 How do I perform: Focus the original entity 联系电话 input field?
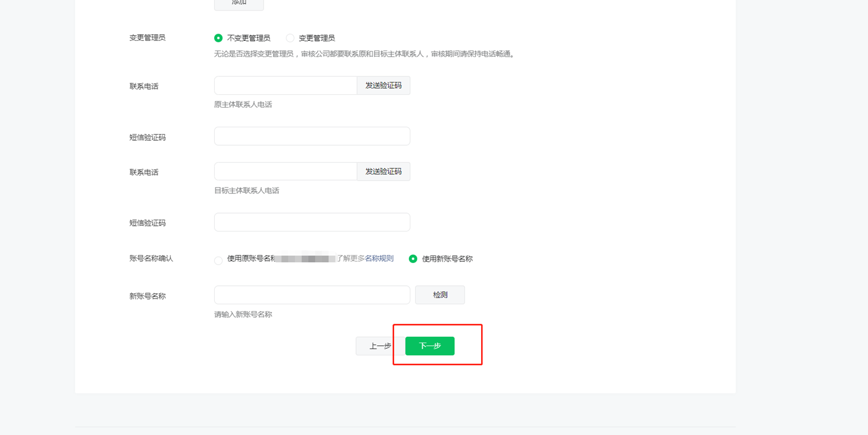285,86
